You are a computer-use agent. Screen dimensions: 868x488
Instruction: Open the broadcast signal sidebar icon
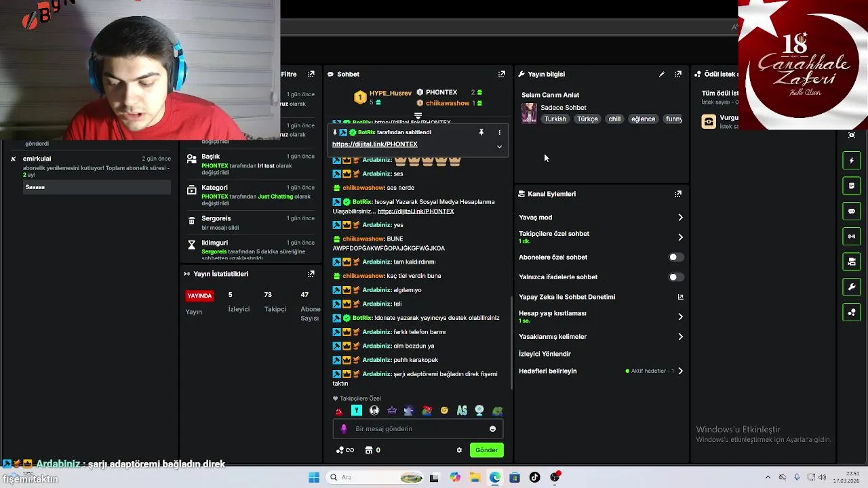852,236
